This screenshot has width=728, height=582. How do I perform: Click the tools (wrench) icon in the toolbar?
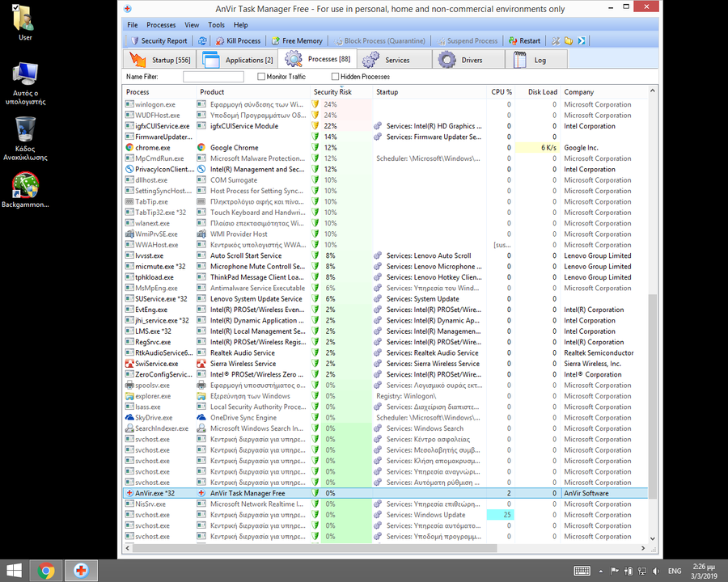point(555,41)
